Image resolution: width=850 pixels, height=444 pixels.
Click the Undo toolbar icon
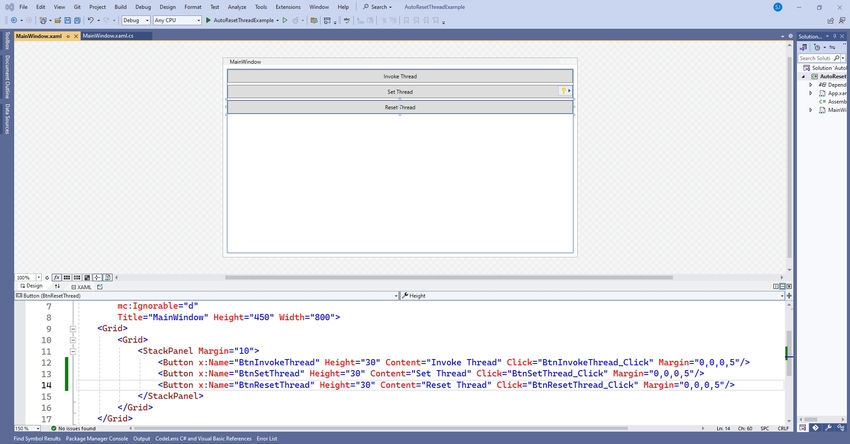pos(91,20)
